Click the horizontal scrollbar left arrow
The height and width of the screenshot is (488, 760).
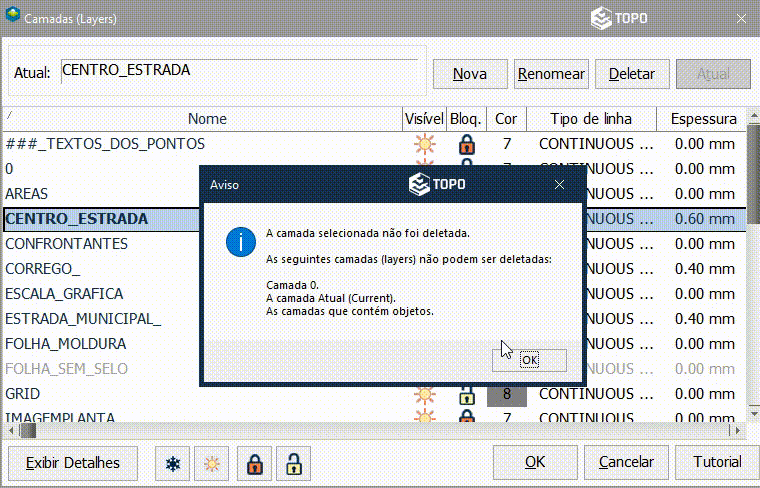(12, 430)
